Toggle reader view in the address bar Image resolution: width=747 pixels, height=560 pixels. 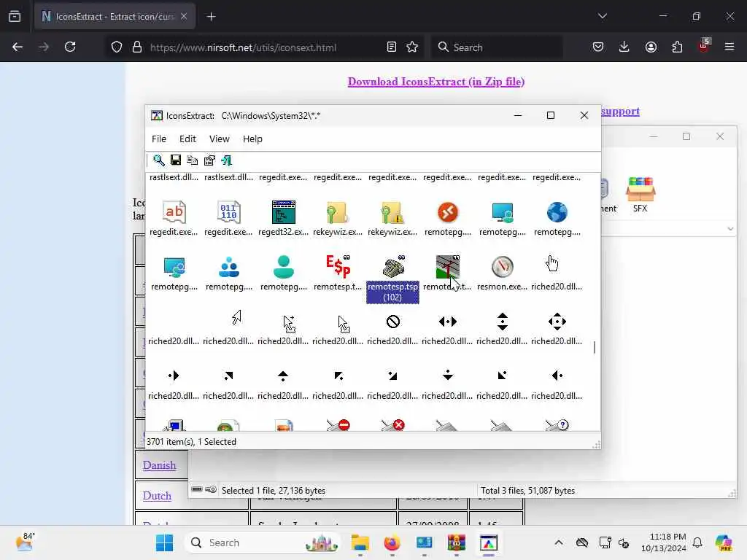pos(391,47)
